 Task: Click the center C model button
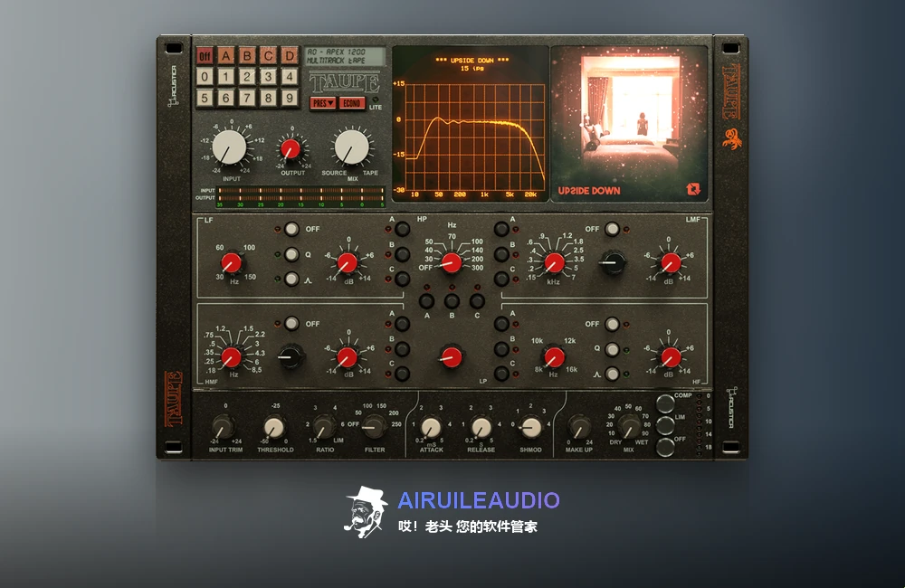[x=477, y=300]
